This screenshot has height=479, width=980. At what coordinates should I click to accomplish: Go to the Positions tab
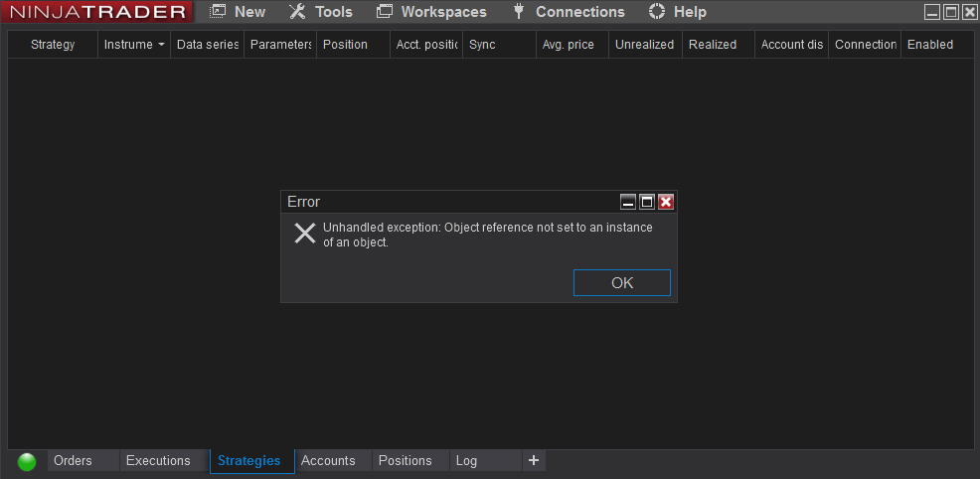pos(406,460)
